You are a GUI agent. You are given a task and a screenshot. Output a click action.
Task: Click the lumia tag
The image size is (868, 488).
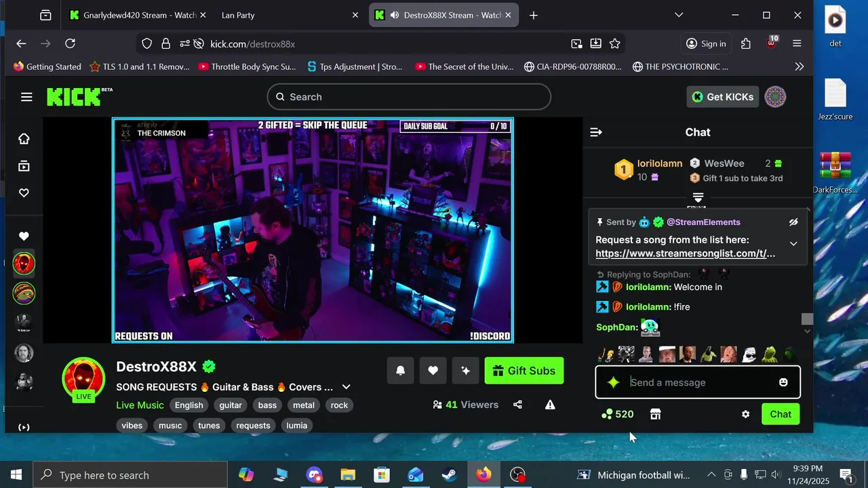[x=297, y=426]
